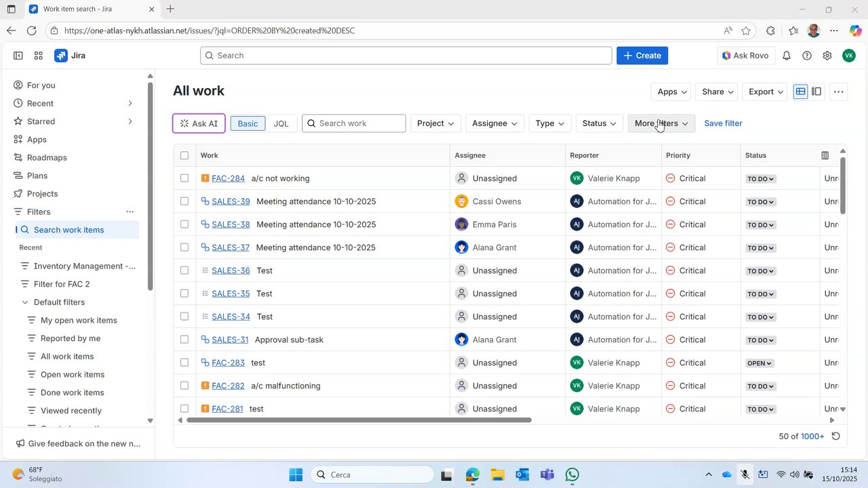868x488 pixels.
Task: Switch to list view layout
Action: pos(801,91)
